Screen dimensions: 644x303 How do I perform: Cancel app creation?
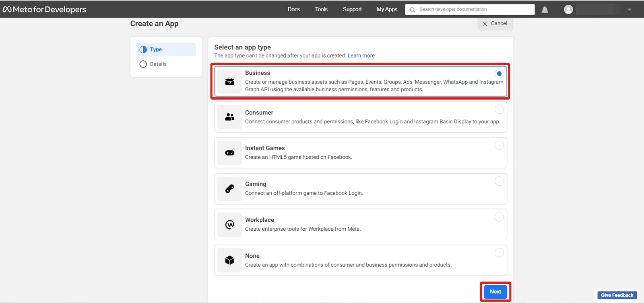point(495,23)
